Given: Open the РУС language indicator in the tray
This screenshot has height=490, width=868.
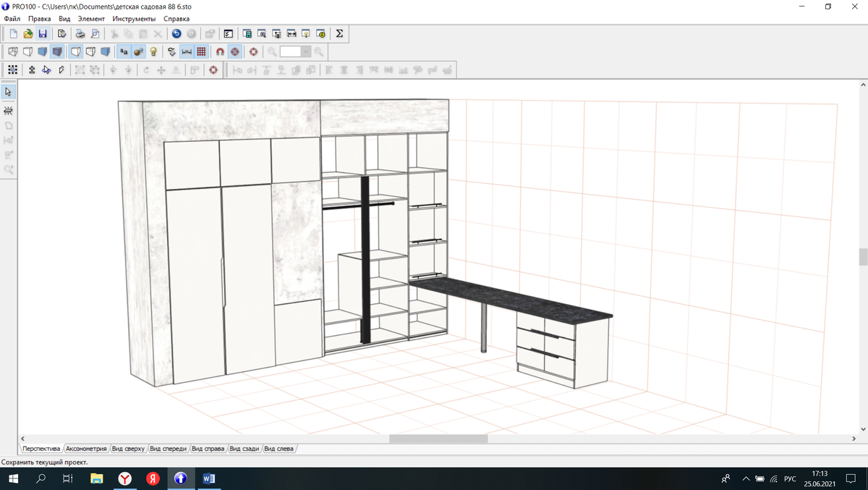Looking at the screenshot, I should click(x=790, y=478).
